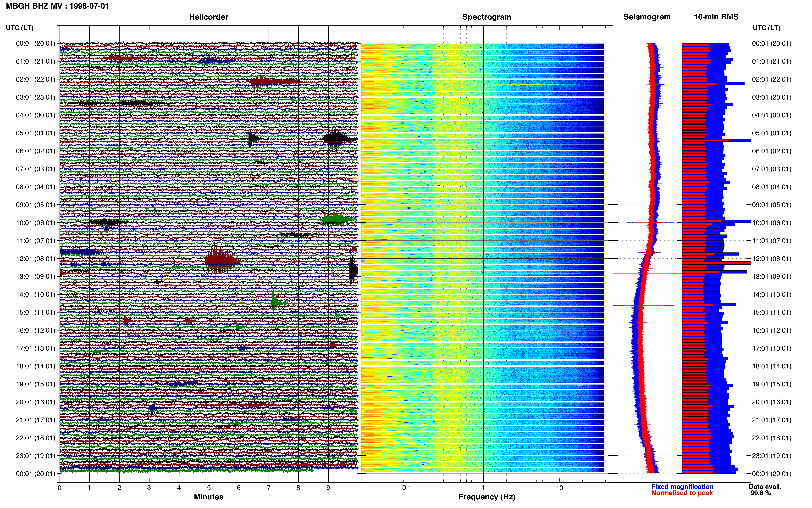Click "19:01 (15:01)" label beside the Helicorder

(x=36, y=384)
